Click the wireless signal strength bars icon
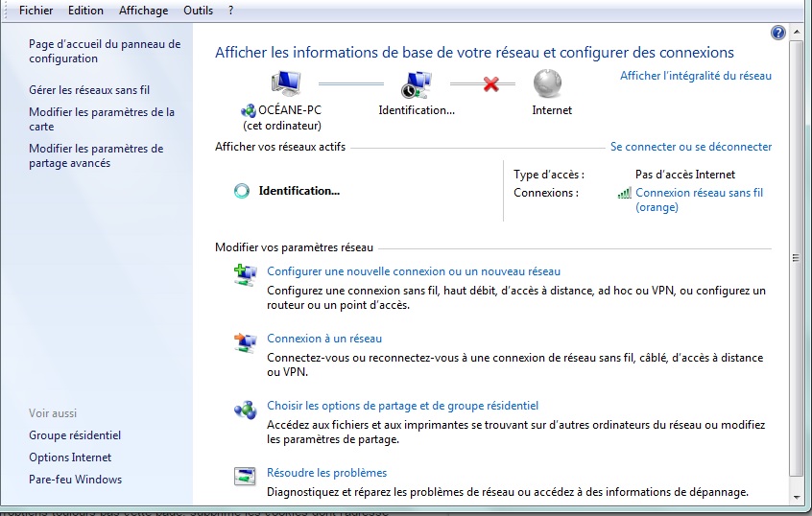 tap(625, 193)
